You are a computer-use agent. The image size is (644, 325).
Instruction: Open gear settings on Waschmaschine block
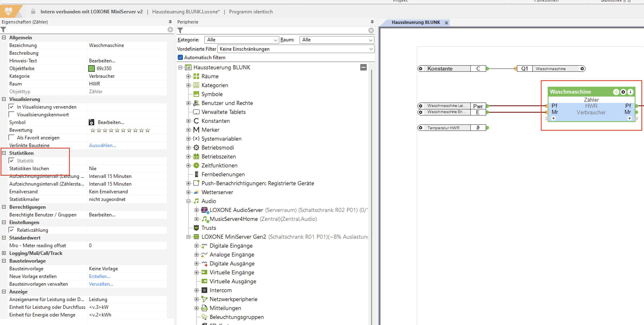click(623, 92)
